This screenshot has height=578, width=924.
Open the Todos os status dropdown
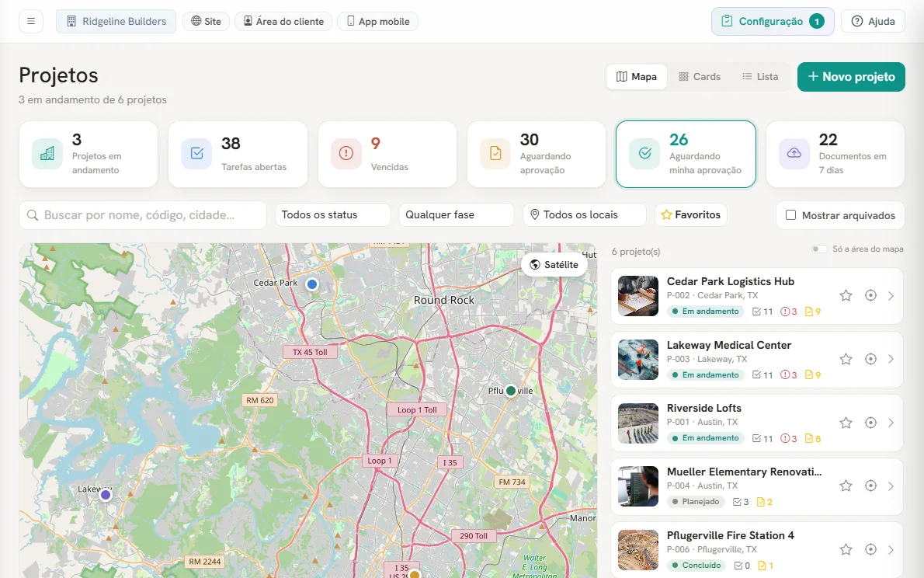tap(333, 214)
